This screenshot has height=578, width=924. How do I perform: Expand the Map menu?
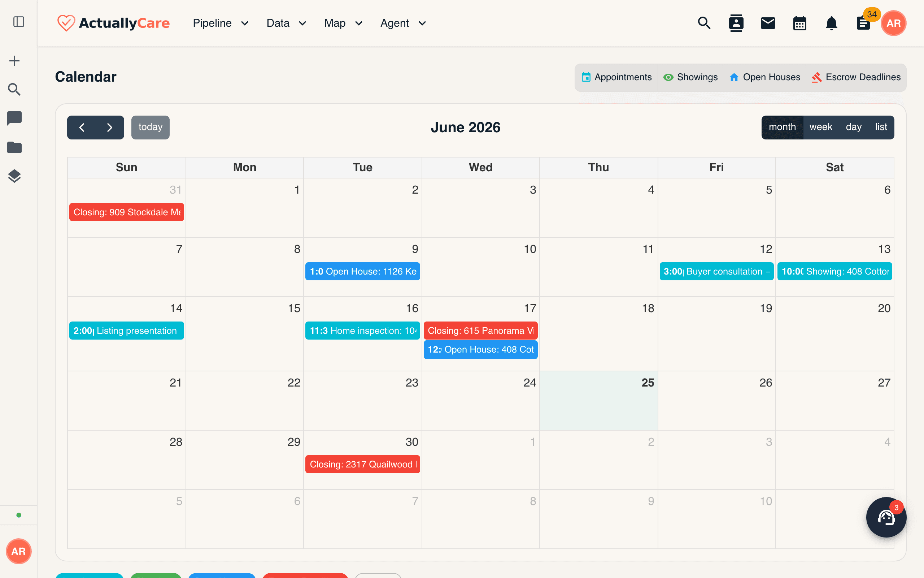pyautogui.click(x=343, y=23)
